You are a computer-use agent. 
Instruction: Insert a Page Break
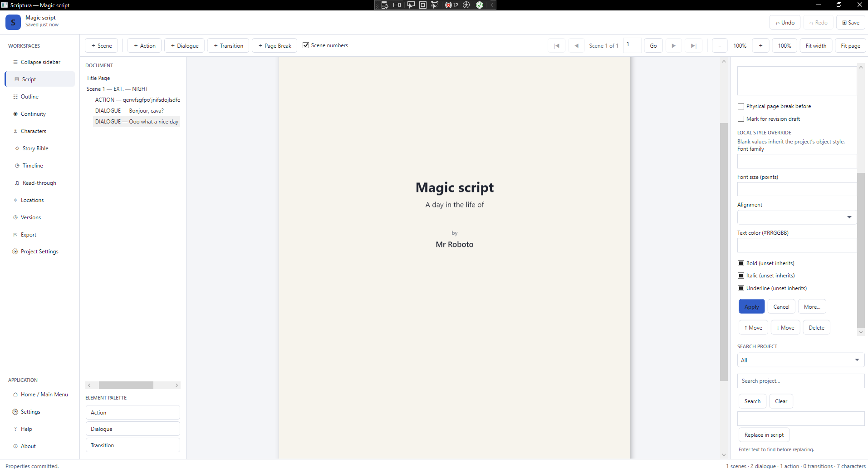pyautogui.click(x=275, y=46)
